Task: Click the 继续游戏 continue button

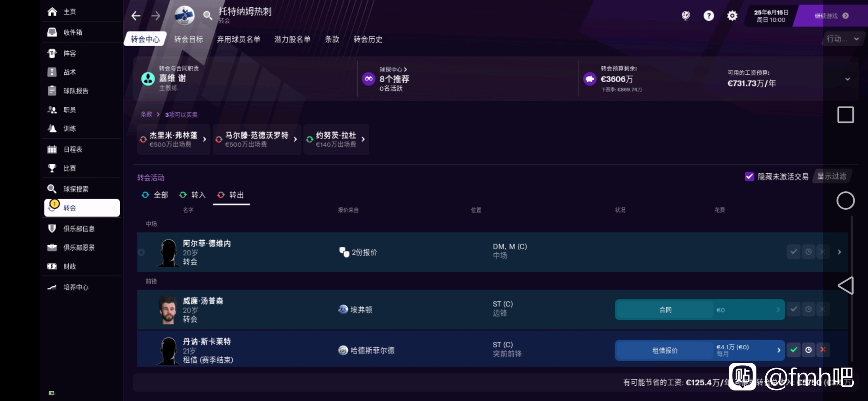Action: point(831,16)
